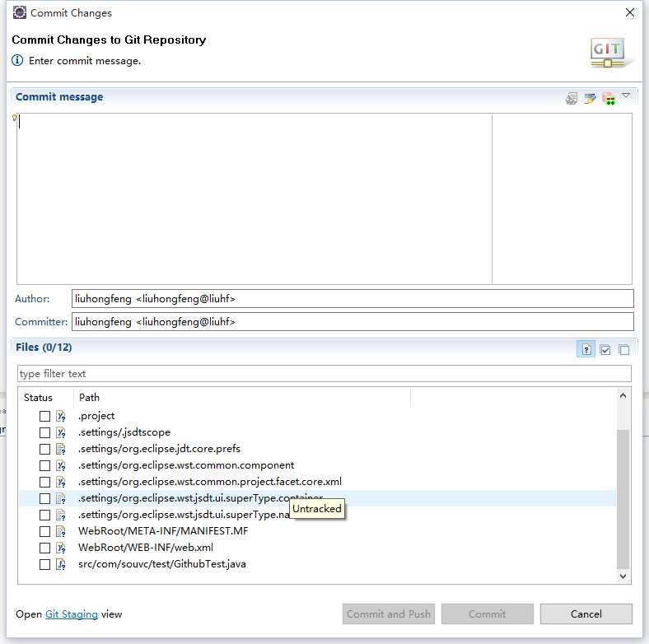The width and height of the screenshot is (649, 644).
Task: Click the Commit and Push button
Action: [389, 614]
